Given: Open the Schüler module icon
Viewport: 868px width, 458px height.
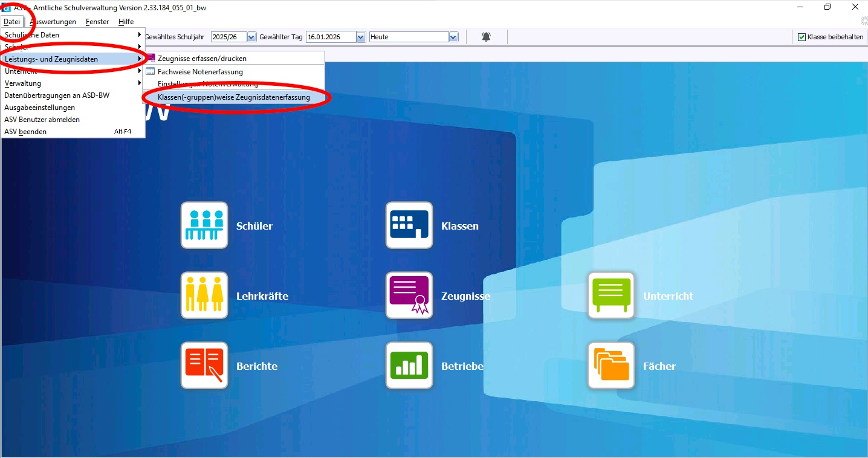Looking at the screenshot, I should click(x=204, y=225).
